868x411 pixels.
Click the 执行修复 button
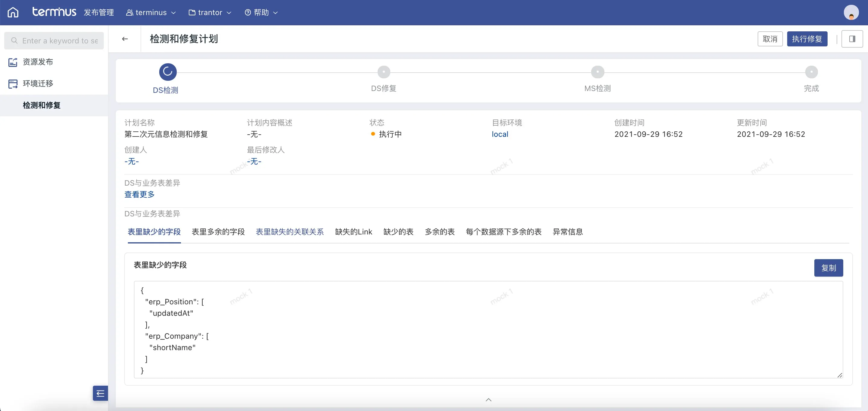[807, 39]
